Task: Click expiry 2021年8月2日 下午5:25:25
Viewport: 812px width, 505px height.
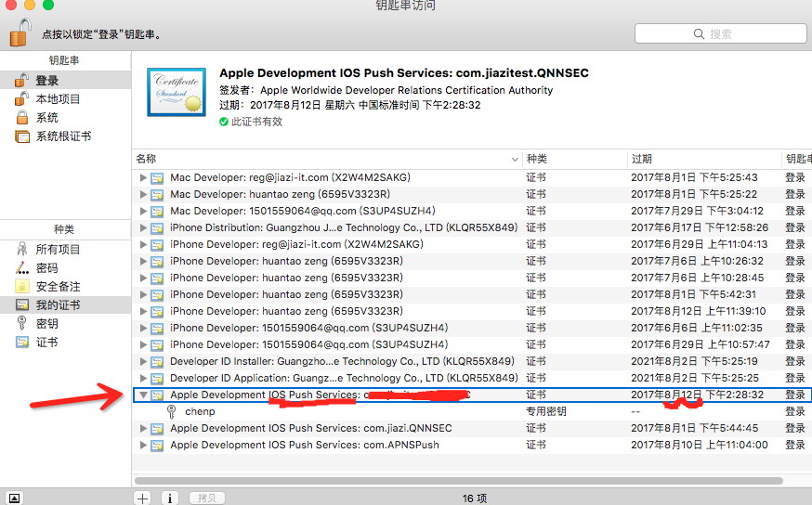Action: 694,378
